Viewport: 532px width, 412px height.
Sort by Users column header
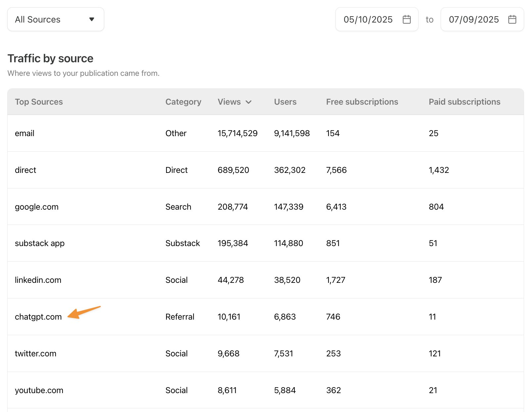[285, 102]
